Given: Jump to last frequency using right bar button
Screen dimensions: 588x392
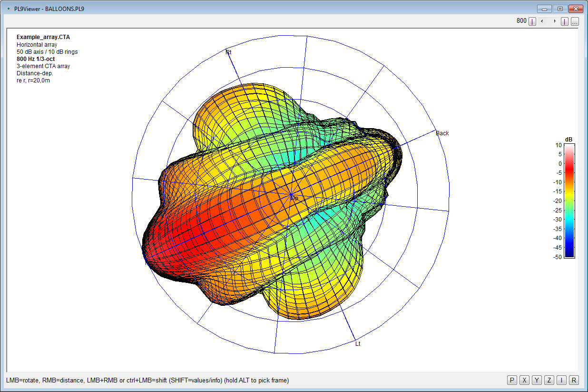Looking at the screenshot, I should [x=565, y=21].
